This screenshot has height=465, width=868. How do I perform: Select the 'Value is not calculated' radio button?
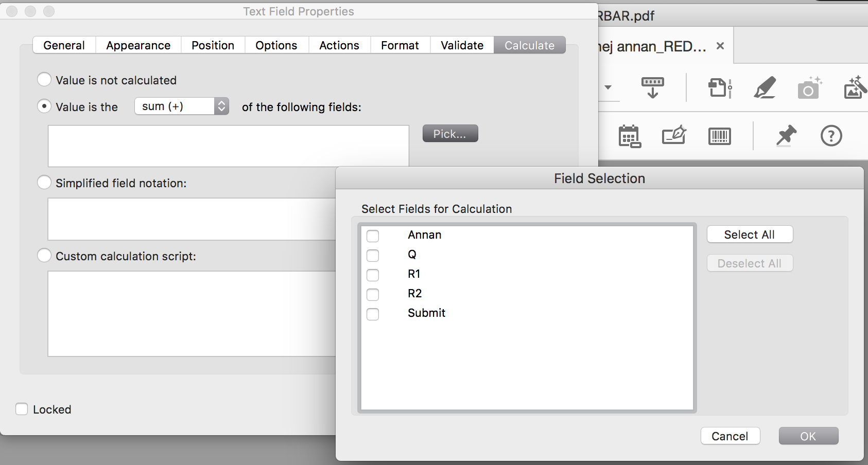pos(44,79)
